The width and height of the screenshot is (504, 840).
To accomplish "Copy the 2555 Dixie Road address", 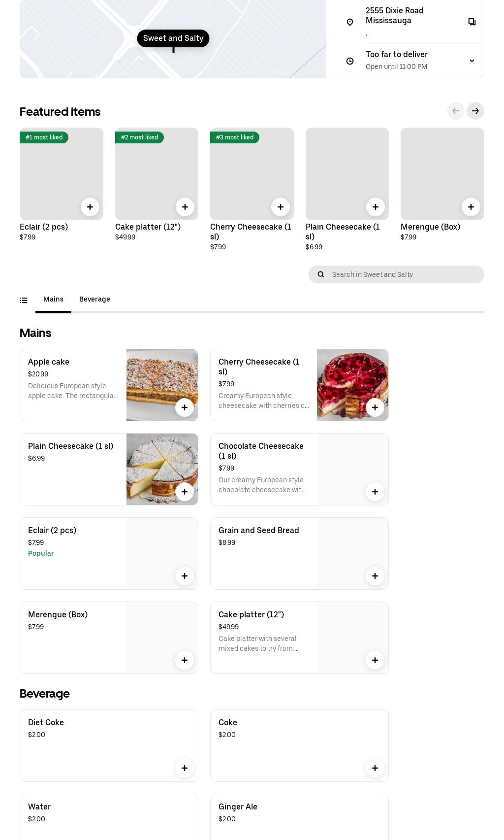I will [472, 22].
